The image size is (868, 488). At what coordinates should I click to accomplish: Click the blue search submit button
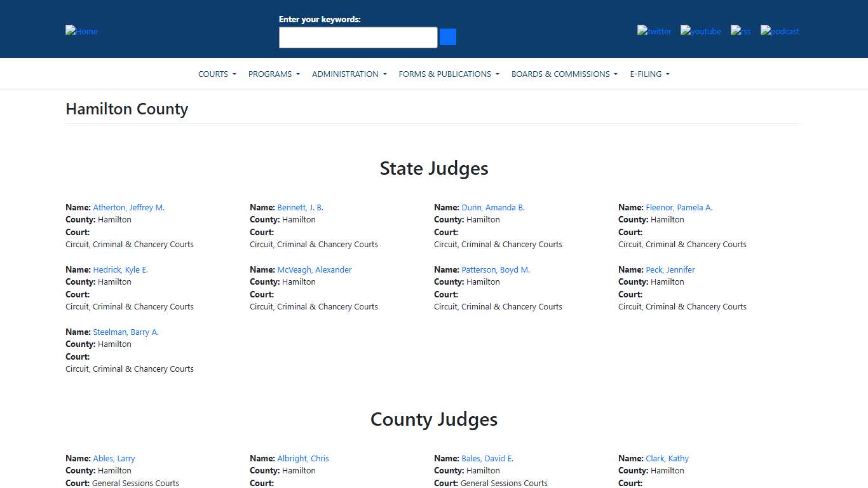point(447,37)
